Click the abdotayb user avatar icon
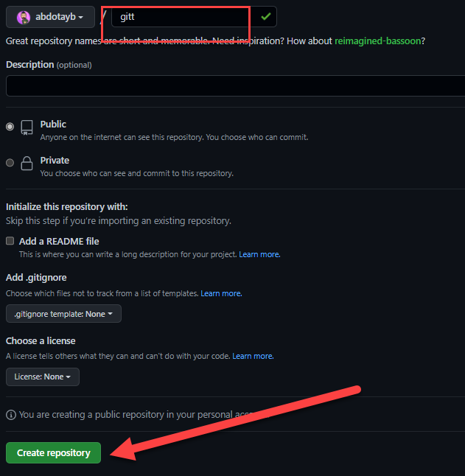Viewport: 465px width, 476px height. click(24, 16)
